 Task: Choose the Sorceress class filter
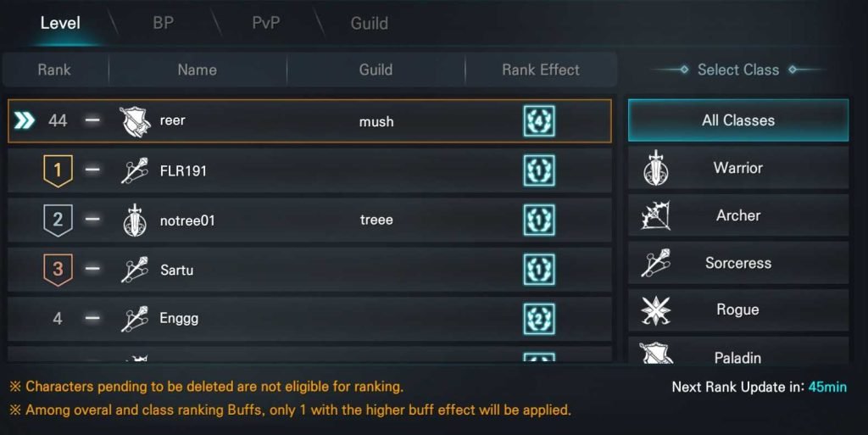(x=738, y=263)
